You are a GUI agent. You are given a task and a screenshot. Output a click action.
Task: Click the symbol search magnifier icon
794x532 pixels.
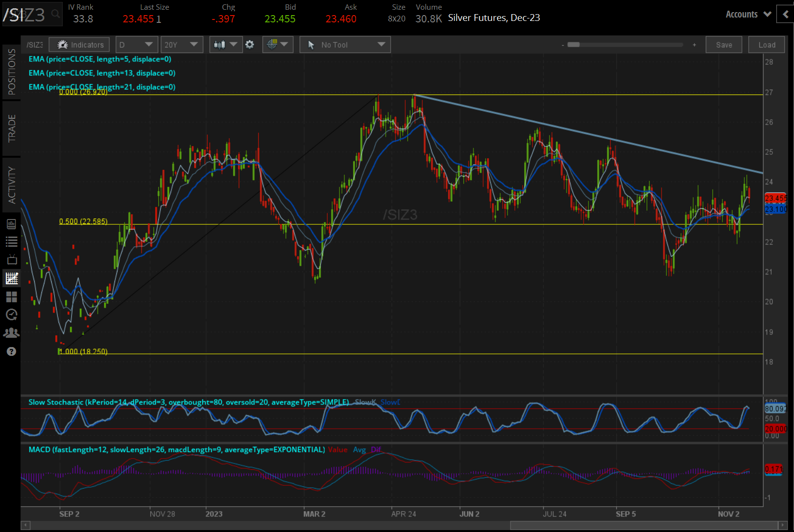tap(56, 14)
